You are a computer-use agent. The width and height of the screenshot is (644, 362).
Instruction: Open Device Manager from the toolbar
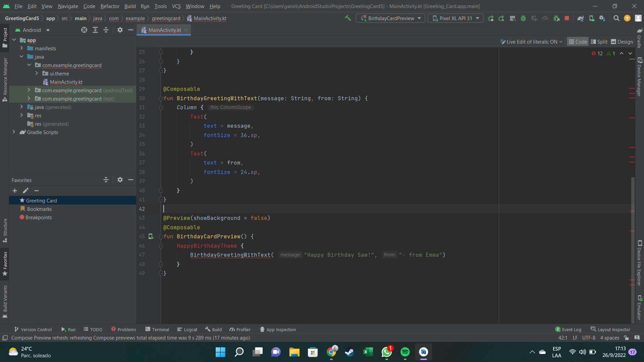click(592, 18)
